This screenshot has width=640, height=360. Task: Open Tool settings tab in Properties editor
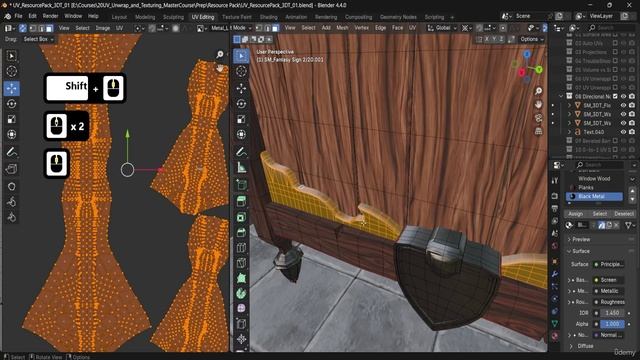click(555, 180)
